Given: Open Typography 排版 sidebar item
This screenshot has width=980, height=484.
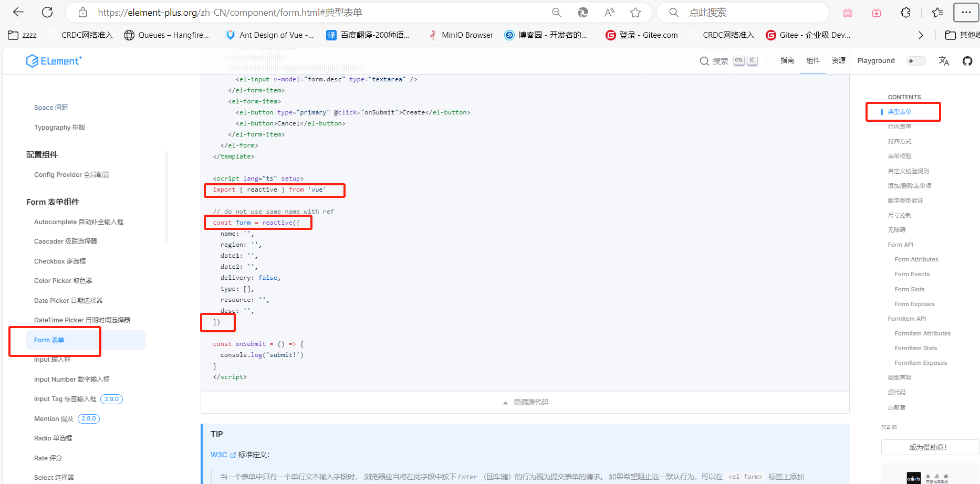Looking at the screenshot, I should point(60,128).
